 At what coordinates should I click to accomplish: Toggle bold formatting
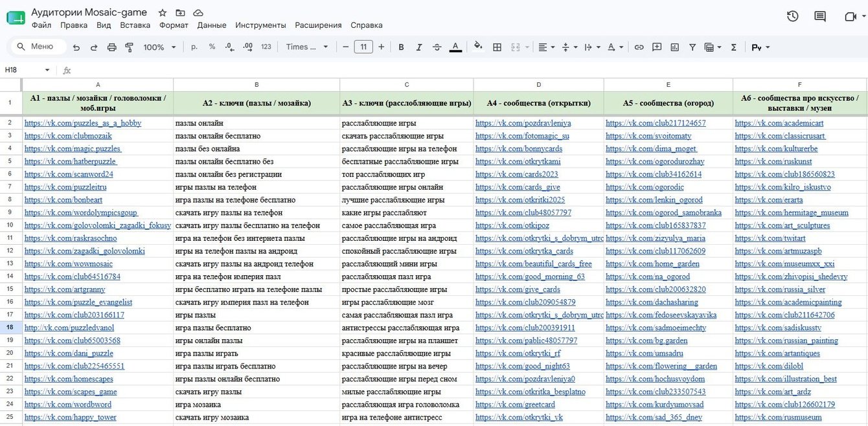click(x=401, y=47)
